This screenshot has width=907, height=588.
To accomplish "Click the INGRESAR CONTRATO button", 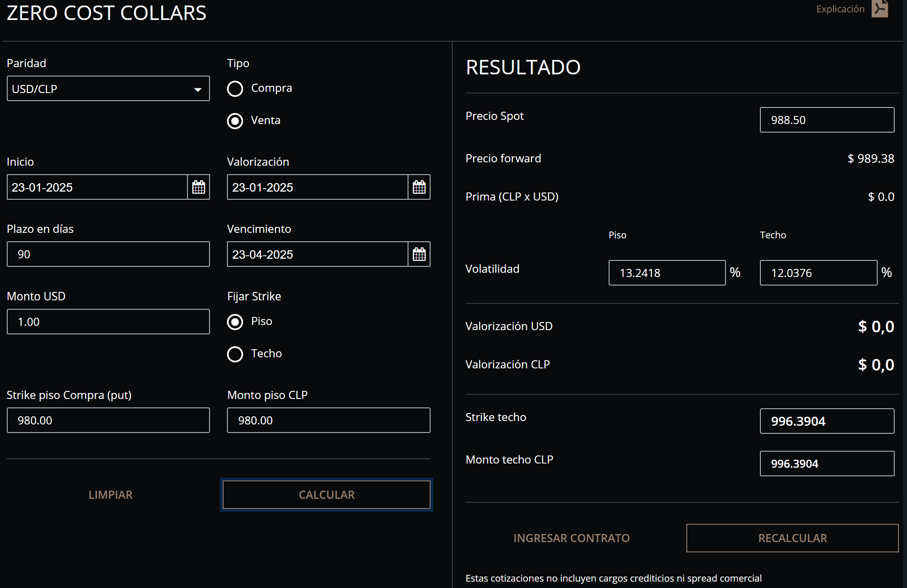I will pos(572,538).
